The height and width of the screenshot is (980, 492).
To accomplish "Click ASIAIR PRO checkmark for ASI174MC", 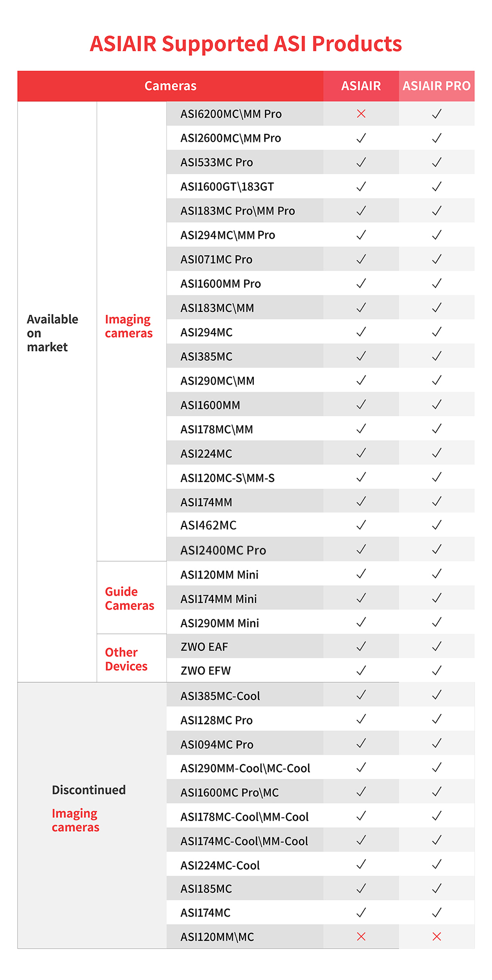I will coord(436,913).
